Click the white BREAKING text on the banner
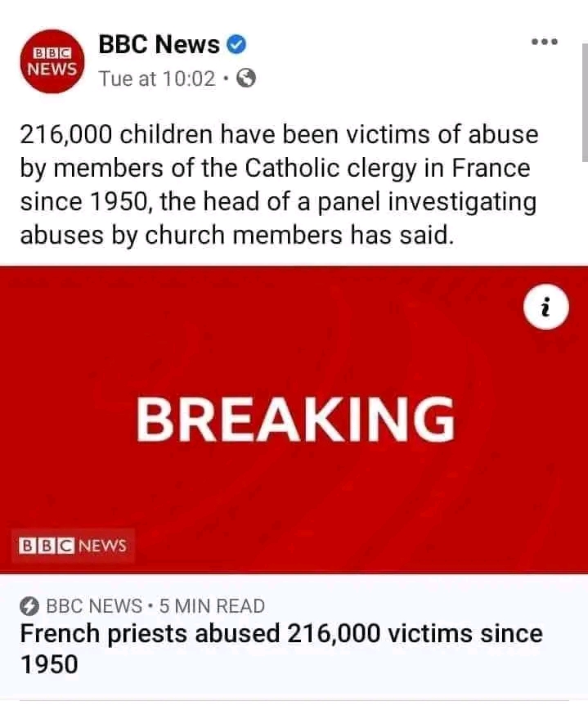This screenshot has height=706, width=588. pyautogui.click(x=294, y=419)
